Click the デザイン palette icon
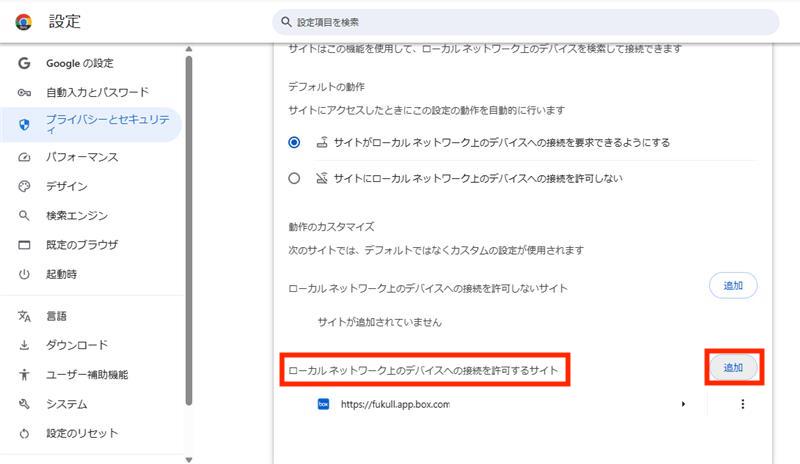This screenshot has width=800, height=464. coord(25,186)
